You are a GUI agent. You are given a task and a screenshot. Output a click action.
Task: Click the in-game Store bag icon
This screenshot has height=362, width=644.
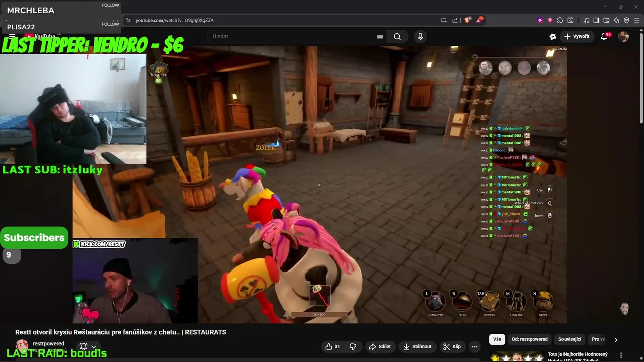(543, 303)
